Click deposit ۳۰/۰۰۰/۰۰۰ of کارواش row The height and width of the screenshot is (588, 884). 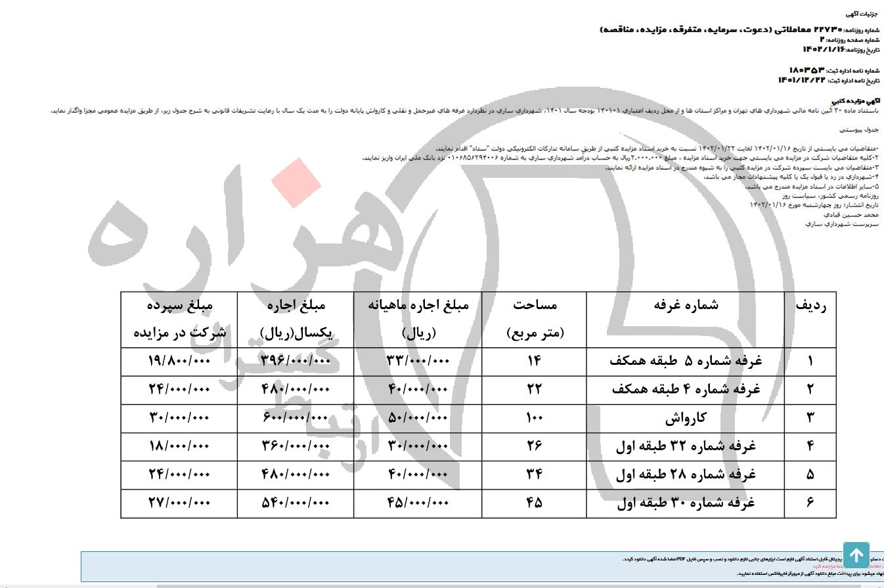pos(179,418)
